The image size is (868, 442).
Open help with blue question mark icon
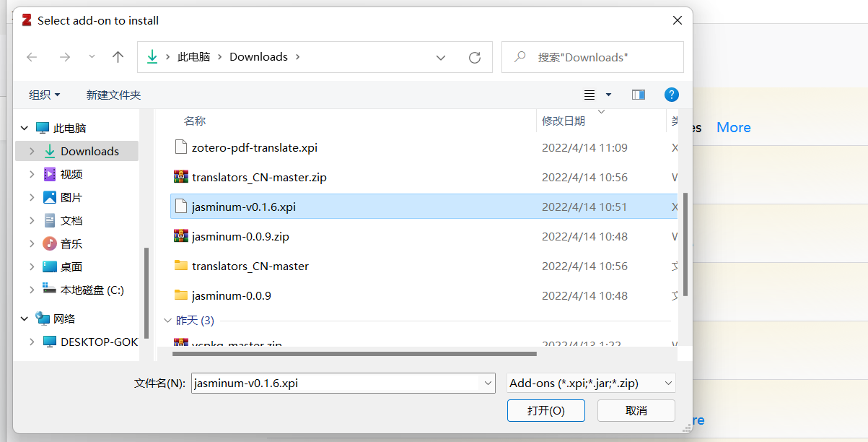click(671, 95)
